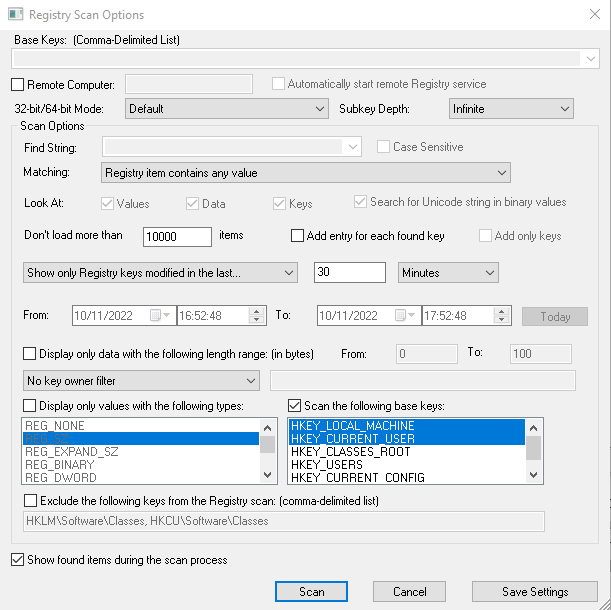Click the Scan button
Screen dimensions: 611x610
pos(311,592)
